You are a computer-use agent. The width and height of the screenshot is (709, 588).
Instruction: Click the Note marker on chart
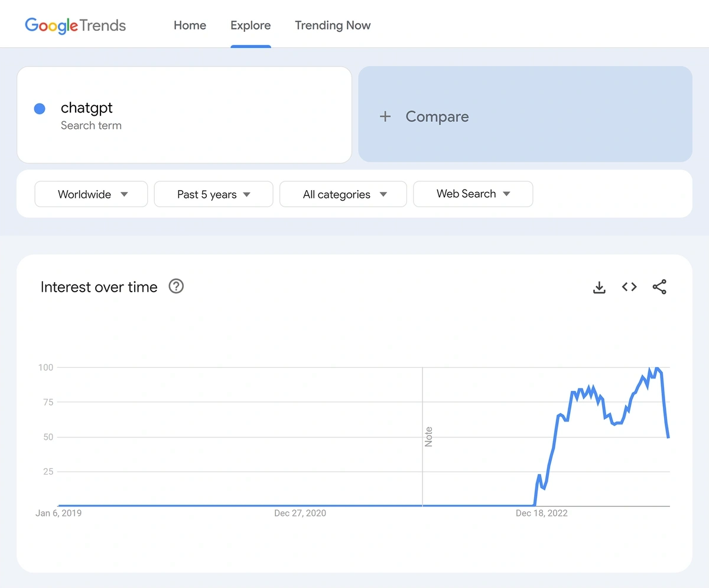point(428,436)
